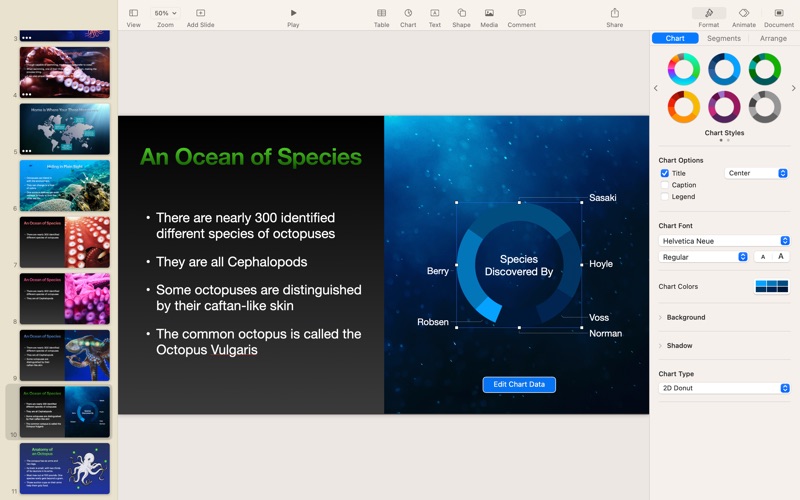Switch to the Segments tab
Viewport: 800px width, 500px height.
click(724, 39)
